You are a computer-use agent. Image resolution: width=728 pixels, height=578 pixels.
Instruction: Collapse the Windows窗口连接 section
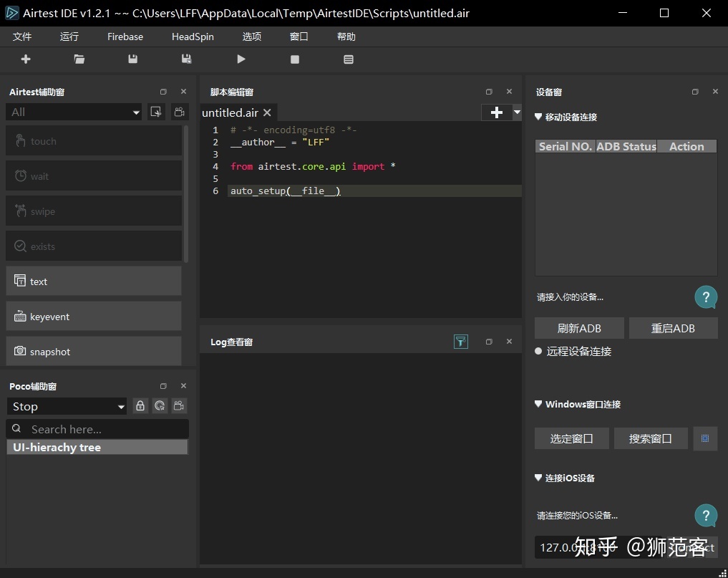(538, 404)
